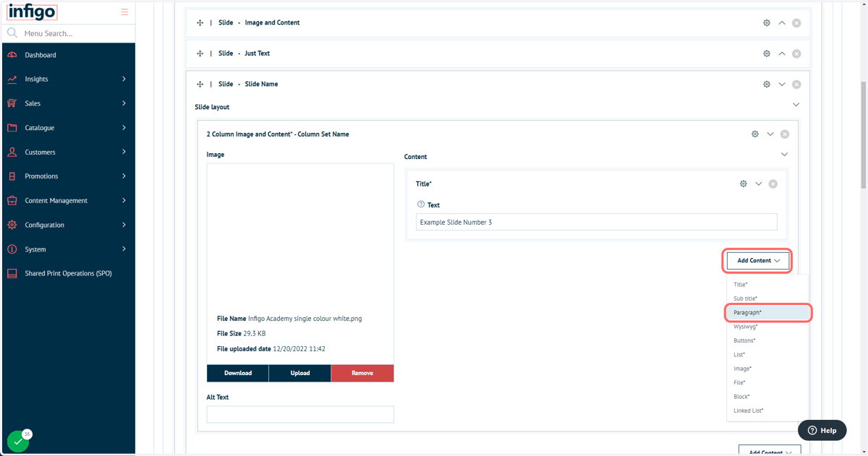Expand the Insights submenu
The width and height of the screenshot is (868, 456).
coord(124,79)
